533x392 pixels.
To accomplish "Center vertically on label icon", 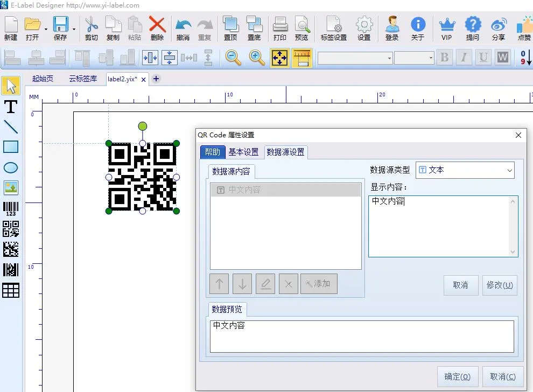I will click(x=169, y=58).
